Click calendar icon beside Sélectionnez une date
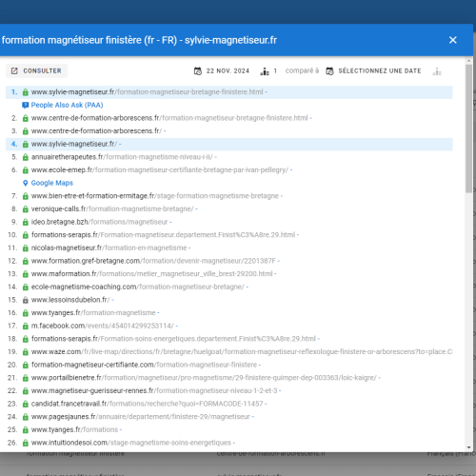 (329, 71)
